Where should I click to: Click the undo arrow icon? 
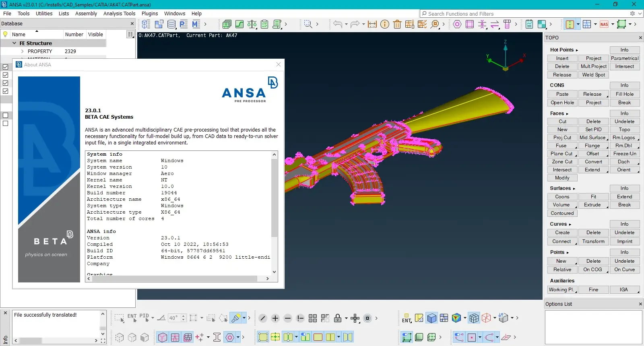pos(337,24)
